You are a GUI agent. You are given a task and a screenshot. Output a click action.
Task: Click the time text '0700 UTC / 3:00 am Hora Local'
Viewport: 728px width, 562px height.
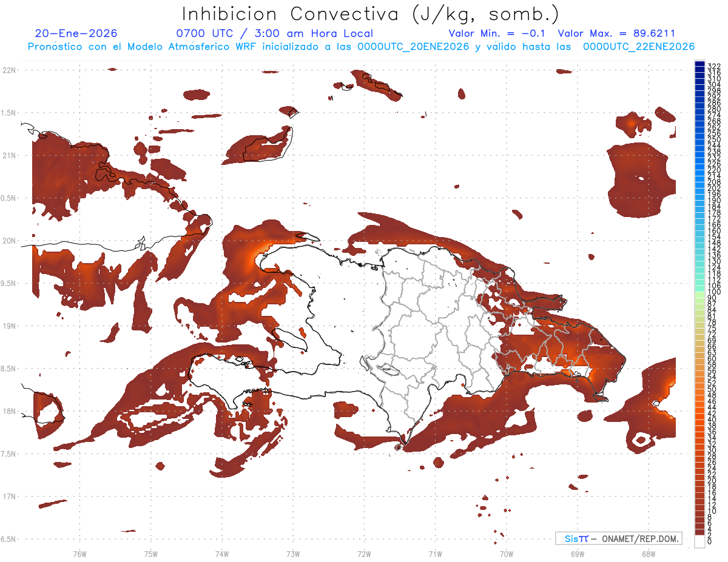point(274,34)
